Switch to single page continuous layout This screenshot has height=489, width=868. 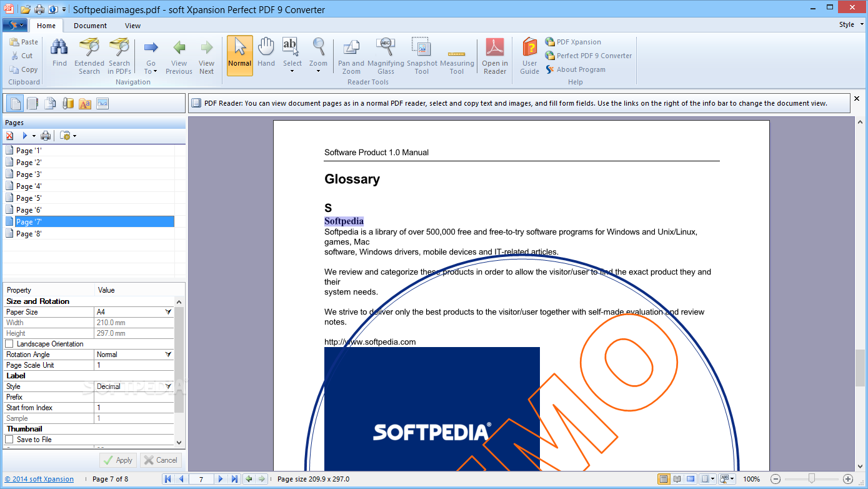coord(663,479)
